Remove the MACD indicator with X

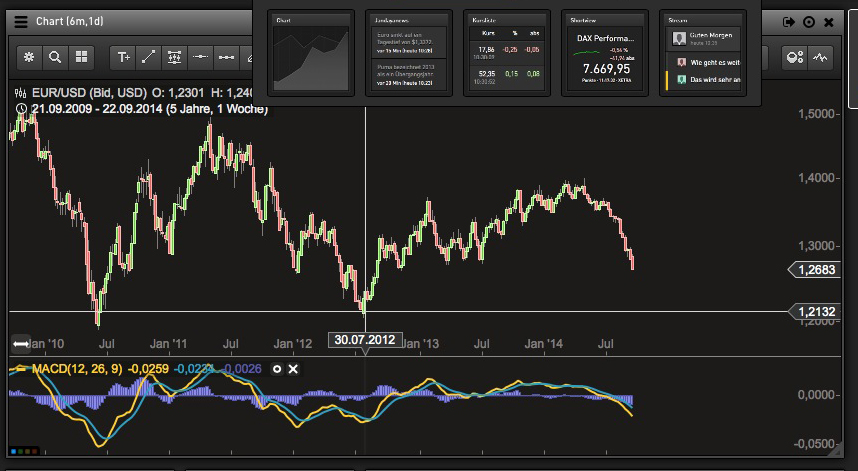pos(293,369)
